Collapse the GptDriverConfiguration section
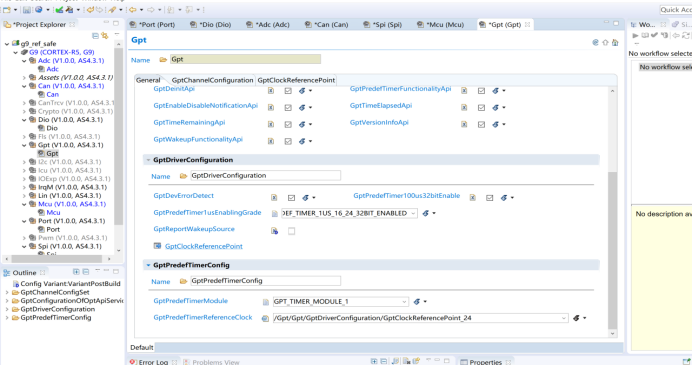This screenshot has width=693, height=365. pos(148,160)
